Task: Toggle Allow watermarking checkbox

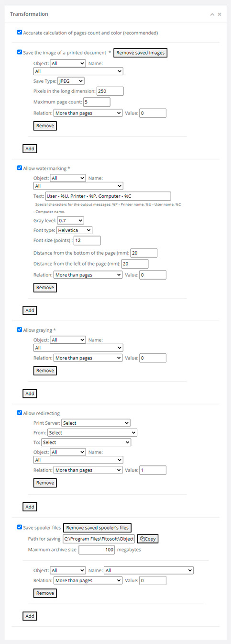Action: point(20,168)
